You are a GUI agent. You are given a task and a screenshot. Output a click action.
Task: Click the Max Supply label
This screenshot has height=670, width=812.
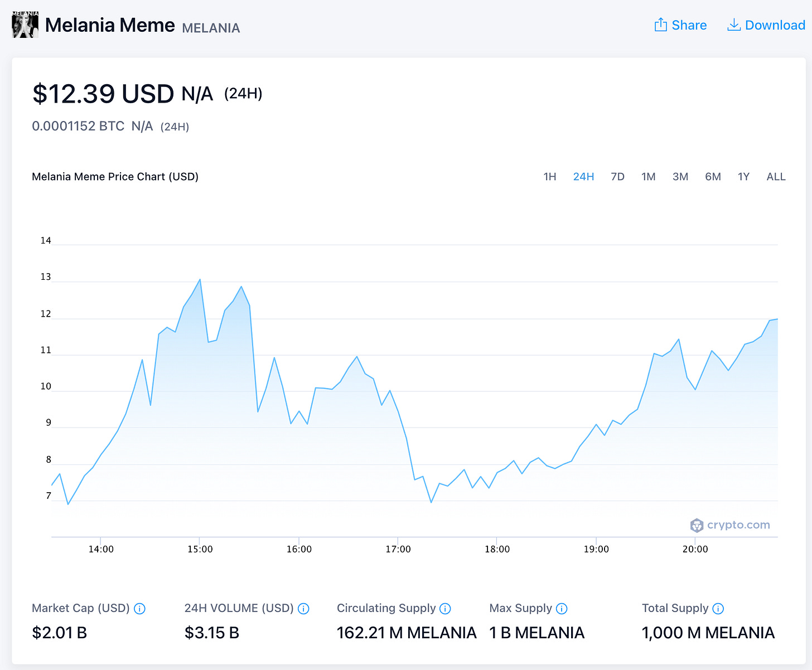tap(520, 608)
